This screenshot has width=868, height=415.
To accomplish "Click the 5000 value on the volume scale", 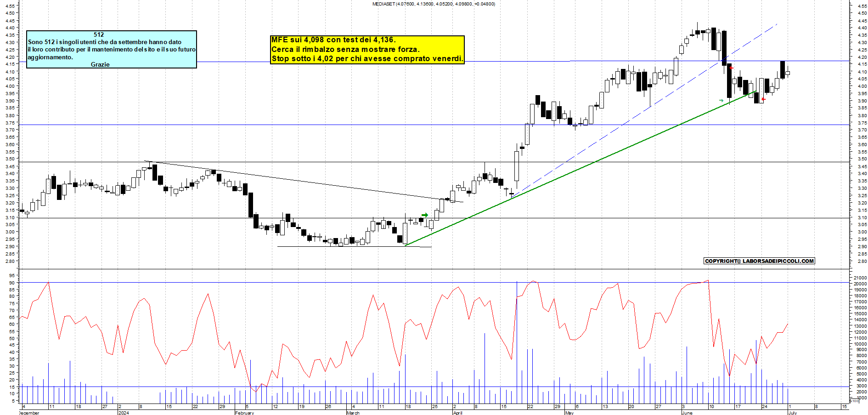I will pyautogui.click(x=861, y=374).
